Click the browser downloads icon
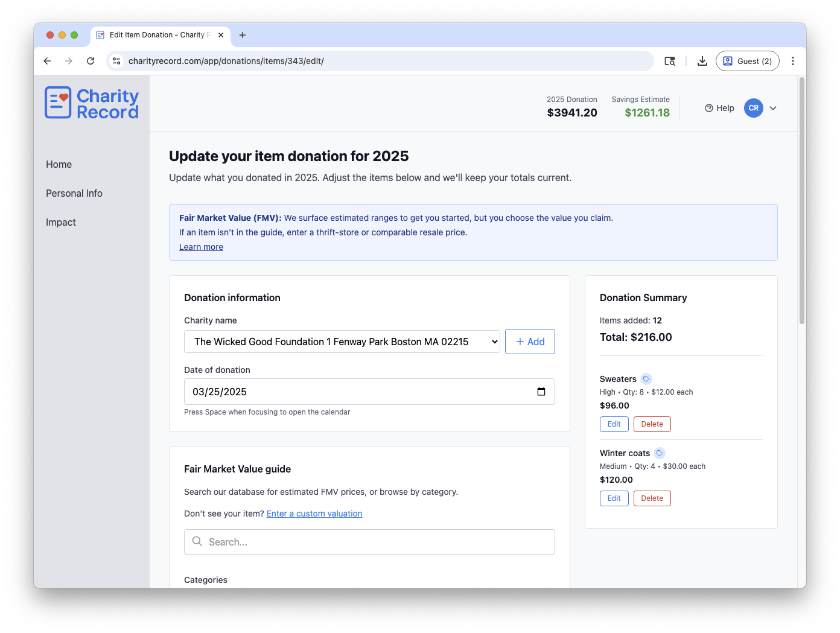This screenshot has height=633, width=840. coord(702,61)
